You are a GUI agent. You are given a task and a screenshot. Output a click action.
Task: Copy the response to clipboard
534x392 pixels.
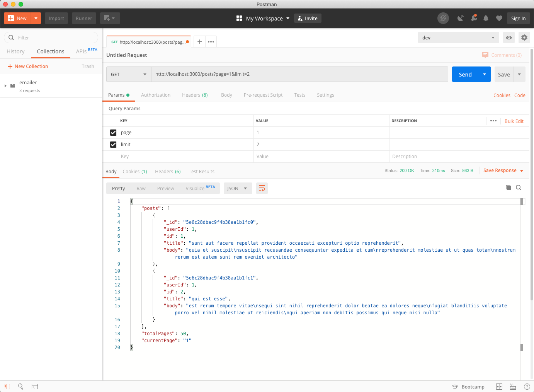coord(508,187)
